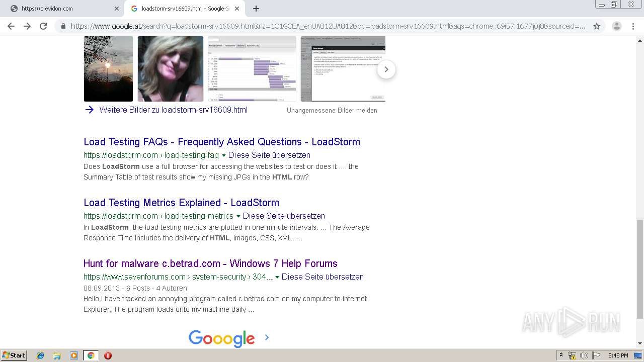Click https://loadstorm.com › load-testing-metrics URL
644x362 pixels.
click(x=158, y=216)
